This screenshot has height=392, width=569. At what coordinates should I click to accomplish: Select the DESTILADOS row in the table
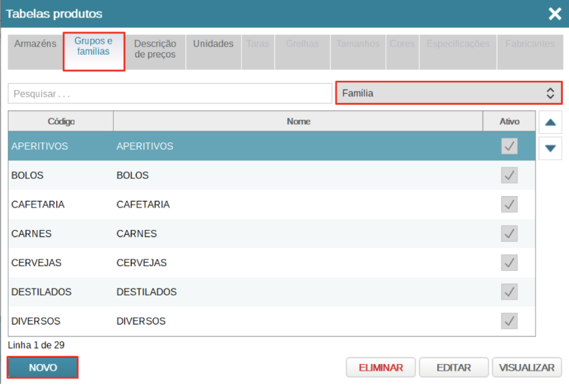coord(201,292)
